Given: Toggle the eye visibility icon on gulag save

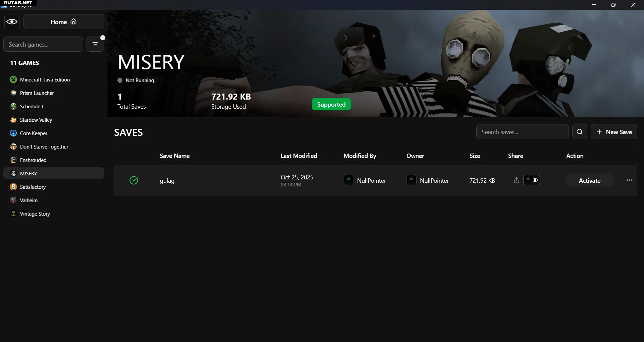Looking at the screenshot, I should pyautogui.click(x=536, y=180).
